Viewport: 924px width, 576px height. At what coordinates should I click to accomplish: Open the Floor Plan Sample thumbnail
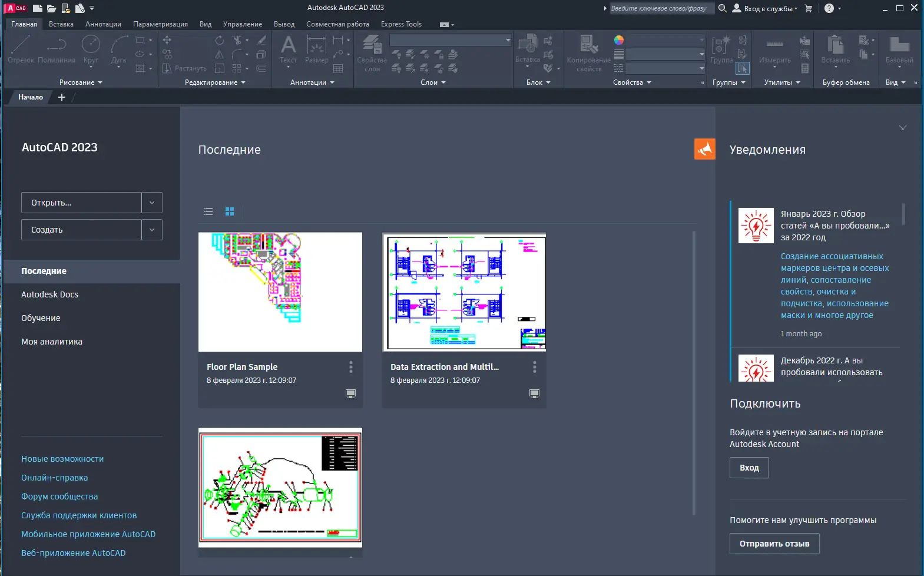tap(280, 292)
